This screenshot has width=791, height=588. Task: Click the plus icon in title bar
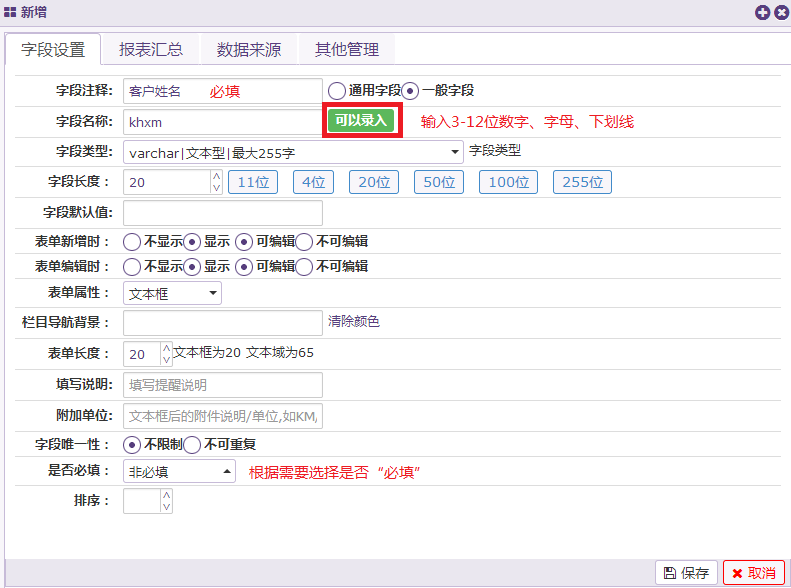pos(763,12)
